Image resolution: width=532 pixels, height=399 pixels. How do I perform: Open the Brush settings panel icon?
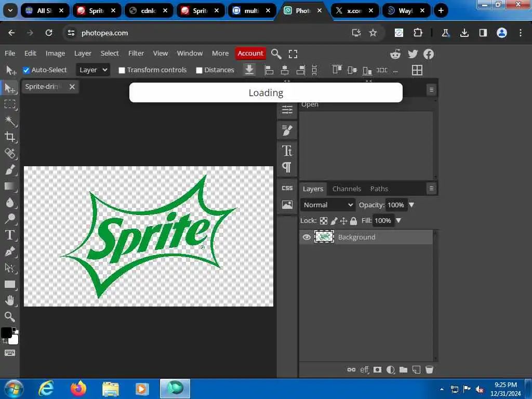pos(287,130)
